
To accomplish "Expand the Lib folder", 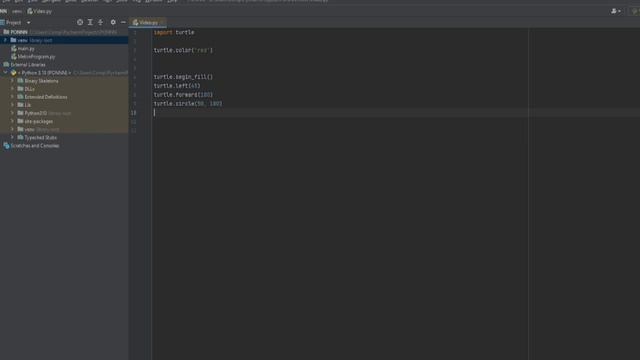I will [x=12, y=105].
